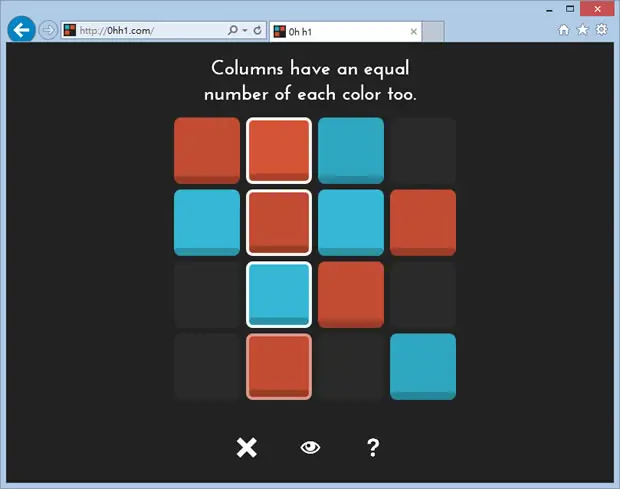Click the highlighted blue tile in third row
This screenshot has height=489, width=620.
pyautogui.click(x=279, y=295)
